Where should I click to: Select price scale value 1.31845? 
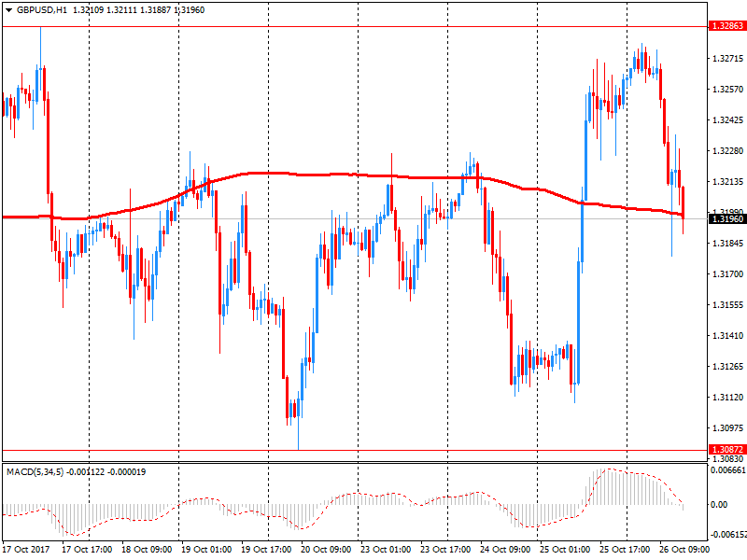[727, 244]
